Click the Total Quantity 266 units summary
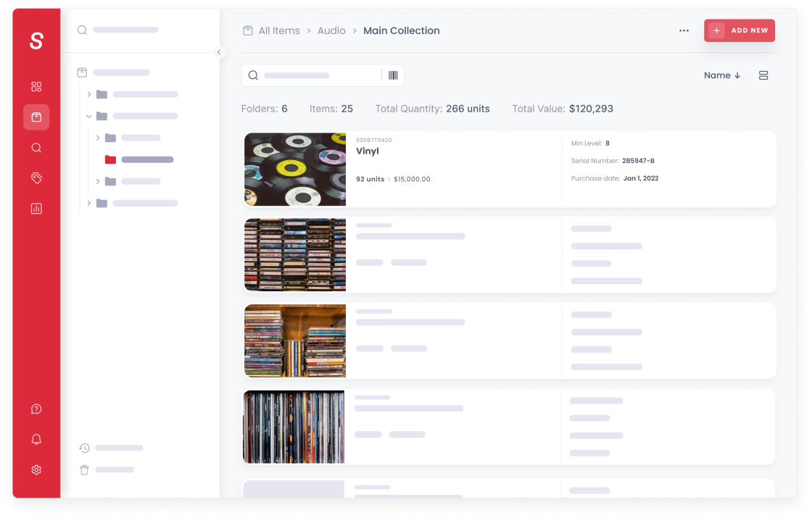812x518 pixels. (432, 109)
